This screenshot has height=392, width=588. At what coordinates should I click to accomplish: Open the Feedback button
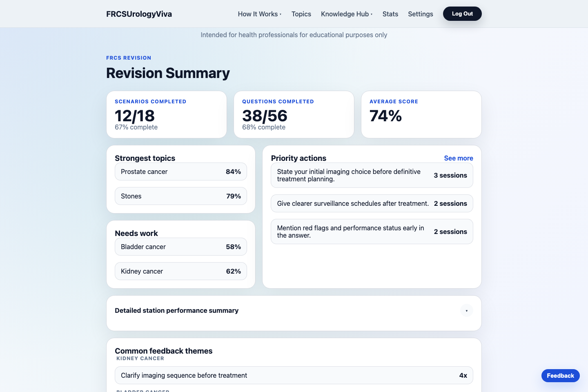(560, 376)
